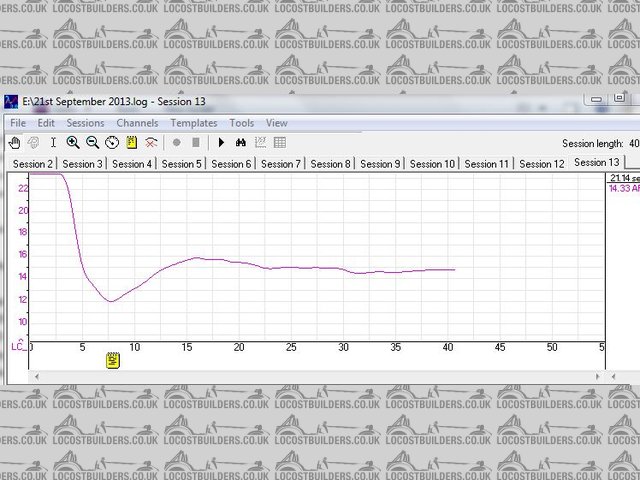Screen dimensions: 640x480
Task: Click the horizontal scrollbar left arrow
Action: pyautogui.click(x=37, y=376)
